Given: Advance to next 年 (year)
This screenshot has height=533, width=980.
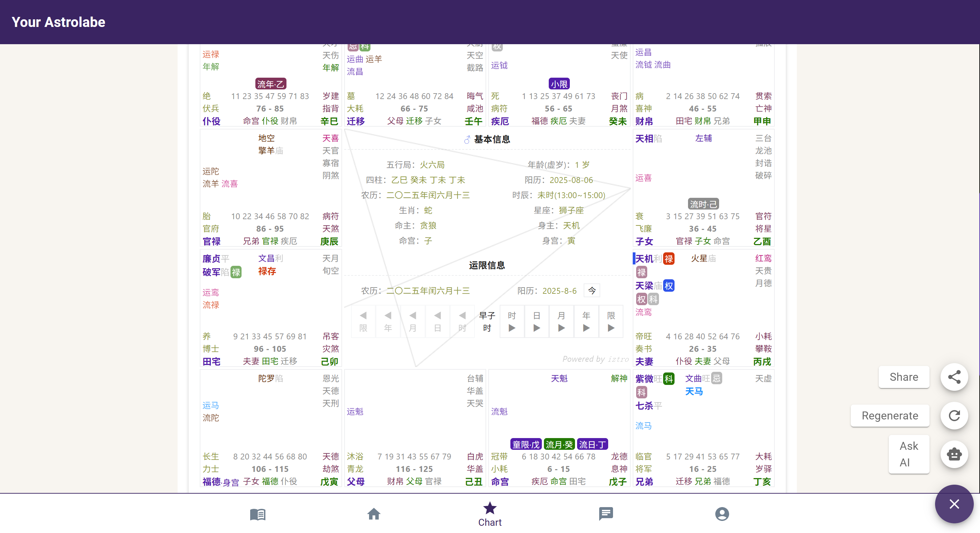Looking at the screenshot, I should pos(586,321).
